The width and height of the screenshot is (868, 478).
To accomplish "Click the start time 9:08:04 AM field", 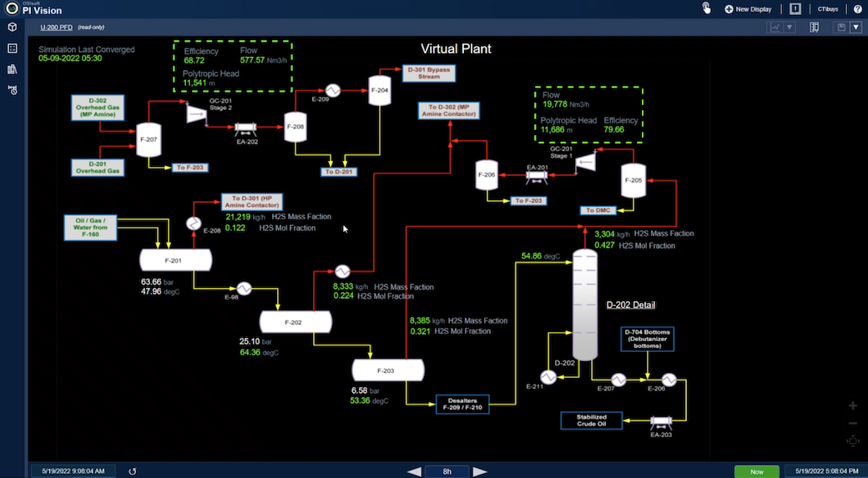I will tap(74, 471).
